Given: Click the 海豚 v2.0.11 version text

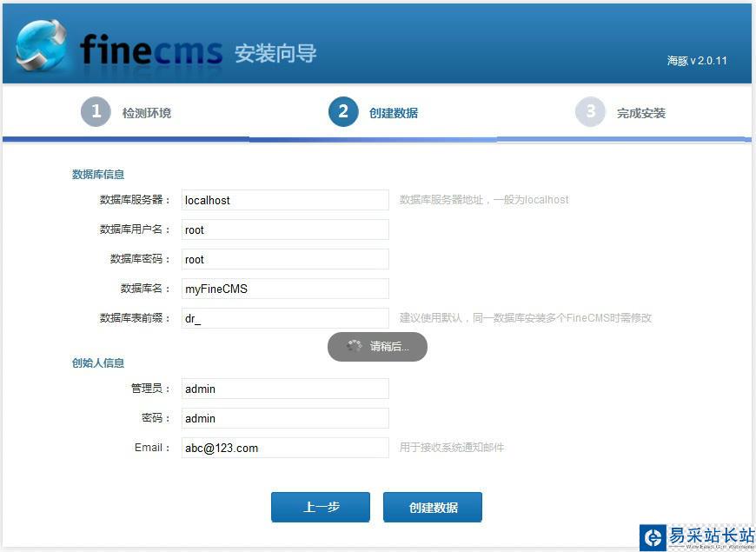Looking at the screenshot, I should 697,61.
